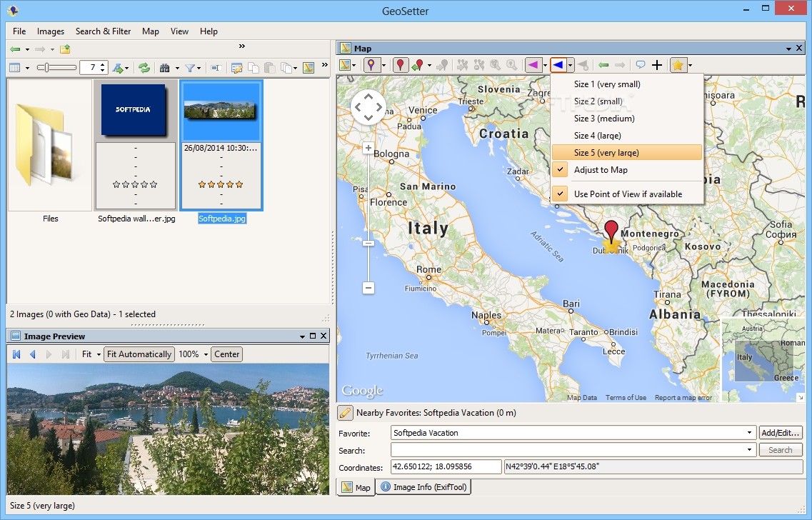Image resolution: width=812 pixels, height=520 pixels.
Task: Click the map zoom level slider handle
Action: [x=369, y=243]
